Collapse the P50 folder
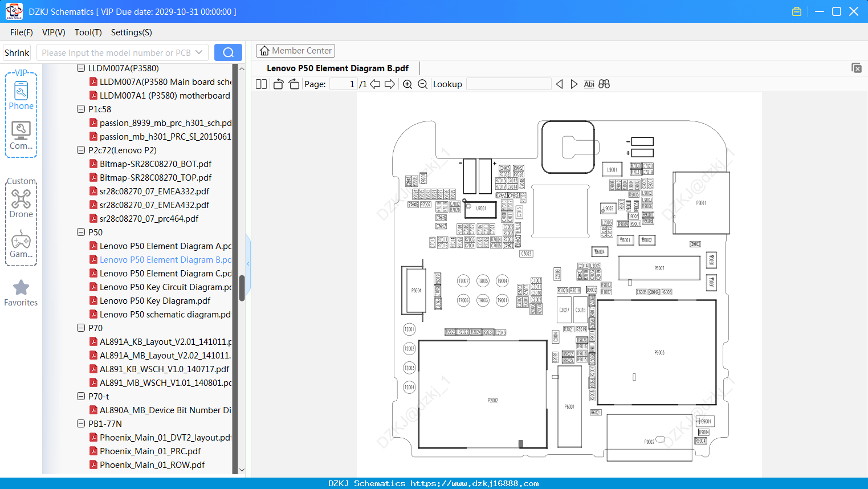Image resolution: width=868 pixels, height=489 pixels. (81, 233)
